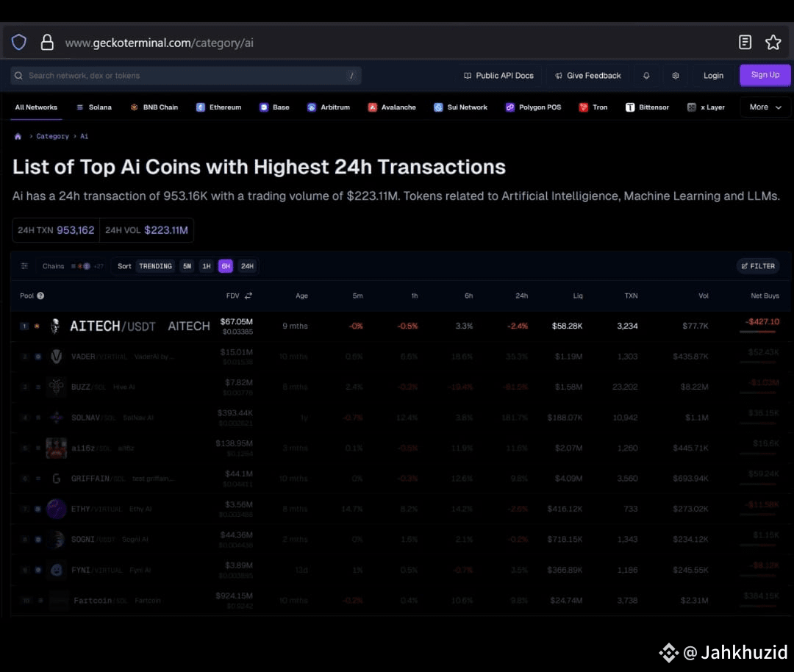This screenshot has width=794, height=672.
Task: Expand the More networks dropdown
Action: click(765, 107)
